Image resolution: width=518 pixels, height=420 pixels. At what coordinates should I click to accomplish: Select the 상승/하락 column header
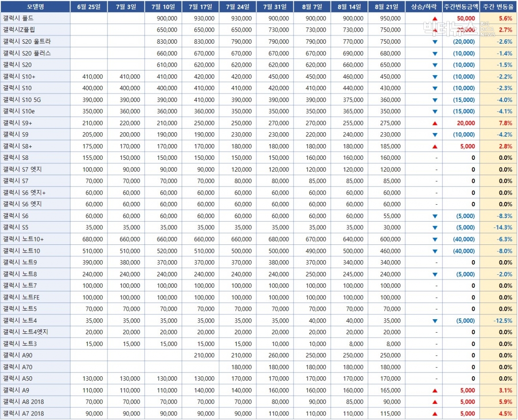pyautogui.click(x=424, y=7)
